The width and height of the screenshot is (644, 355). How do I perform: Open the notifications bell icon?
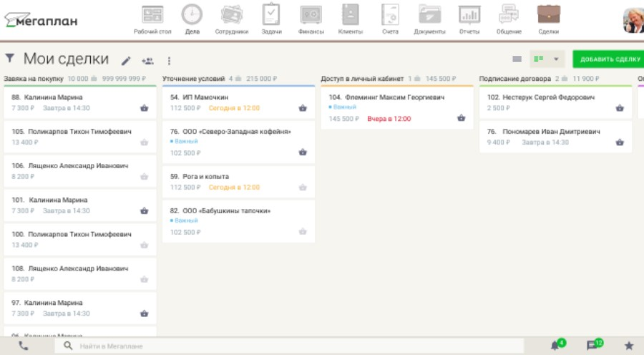(x=555, y=346)
